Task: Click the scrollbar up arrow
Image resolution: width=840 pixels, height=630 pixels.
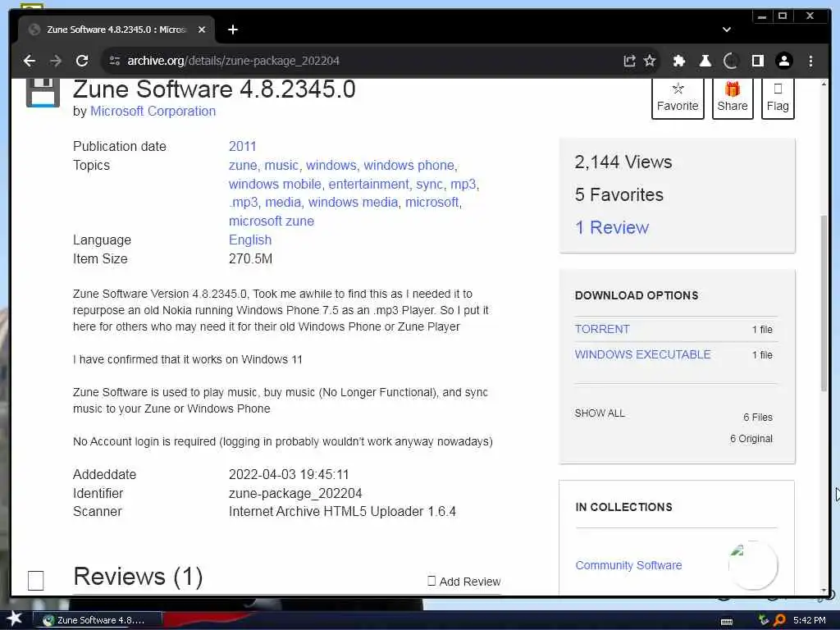Action: tap(824, 84)
